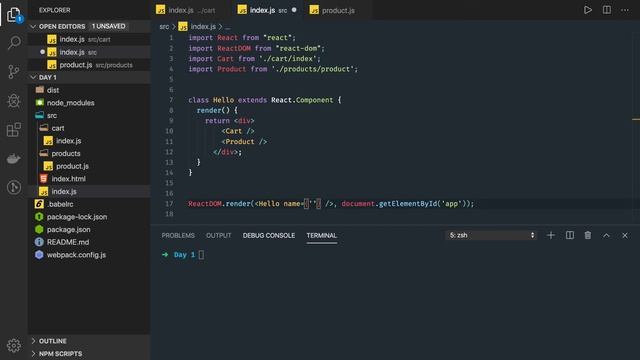Collapse the cart folder

[89, 128]
